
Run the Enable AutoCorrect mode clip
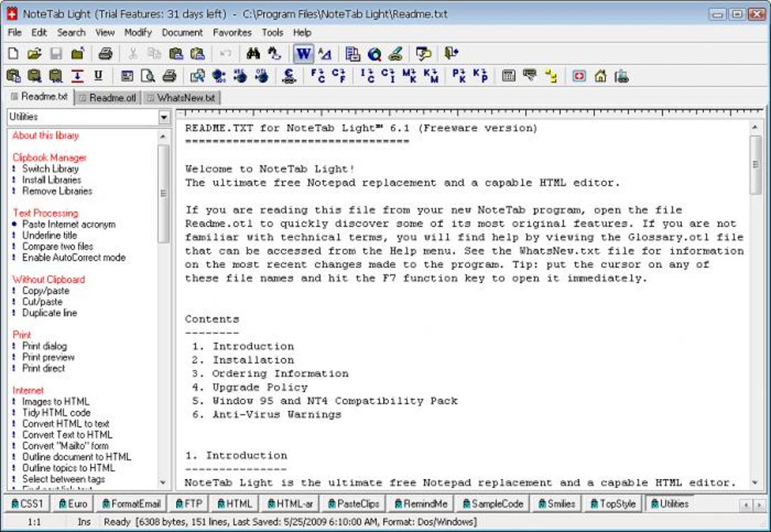tap(74, 258)
